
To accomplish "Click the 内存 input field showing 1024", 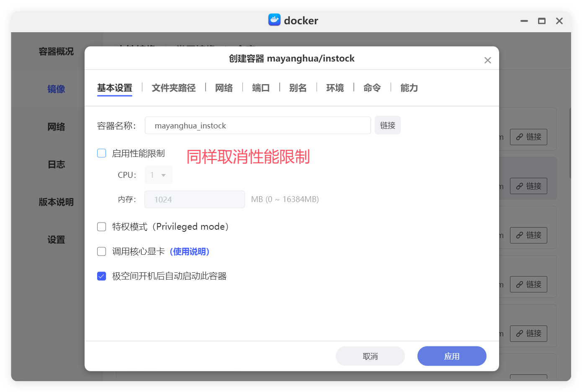I will click(x=195, y=200).
